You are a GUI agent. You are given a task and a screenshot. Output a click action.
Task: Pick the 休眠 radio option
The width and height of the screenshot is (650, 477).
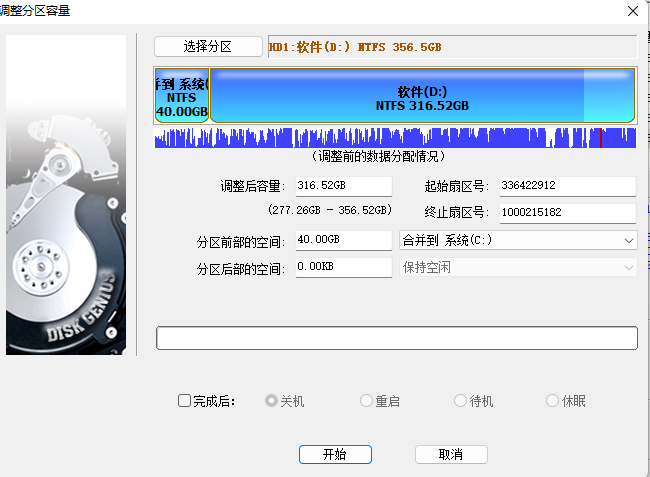point(553,401)
